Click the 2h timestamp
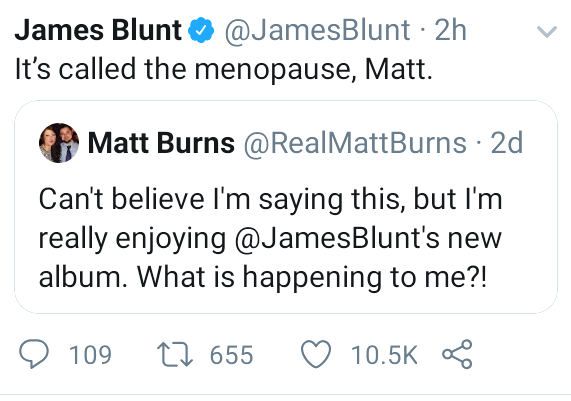571x401 pixels. click(450, 30)
